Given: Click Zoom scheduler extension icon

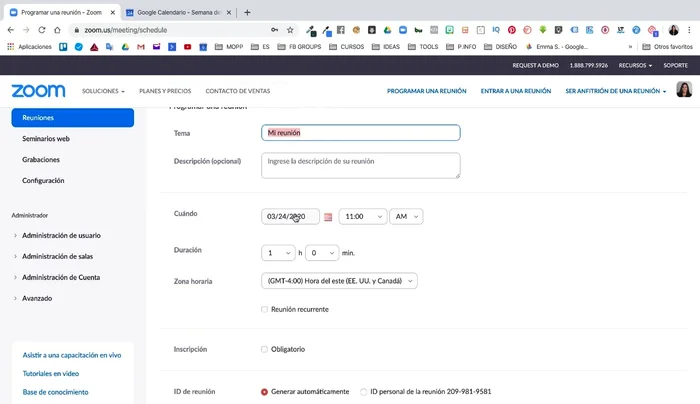Looking at the screenshot, I should (403, 30).
